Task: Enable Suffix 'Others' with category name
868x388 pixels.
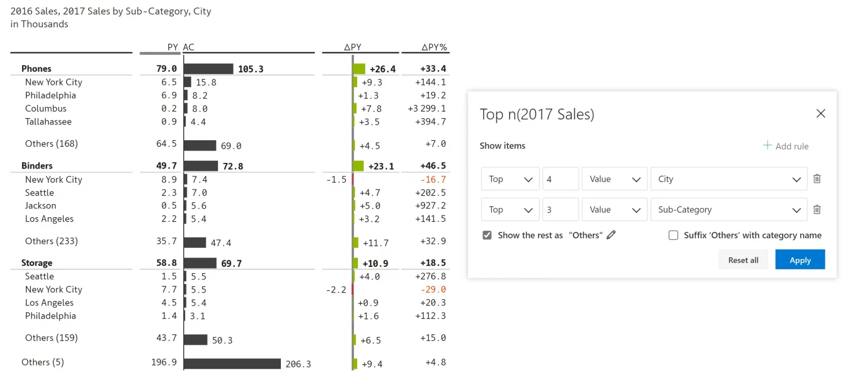Action: pos(673,235)
